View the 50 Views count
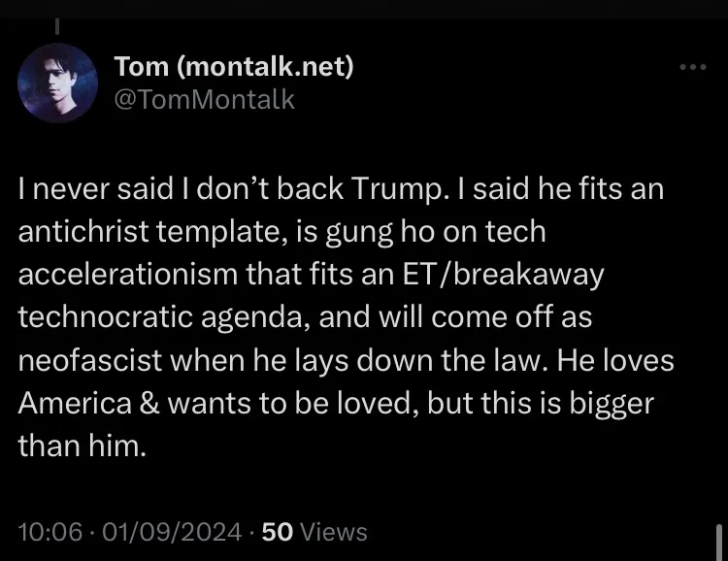This screenshot has width=728, height=561. [314, 531]
